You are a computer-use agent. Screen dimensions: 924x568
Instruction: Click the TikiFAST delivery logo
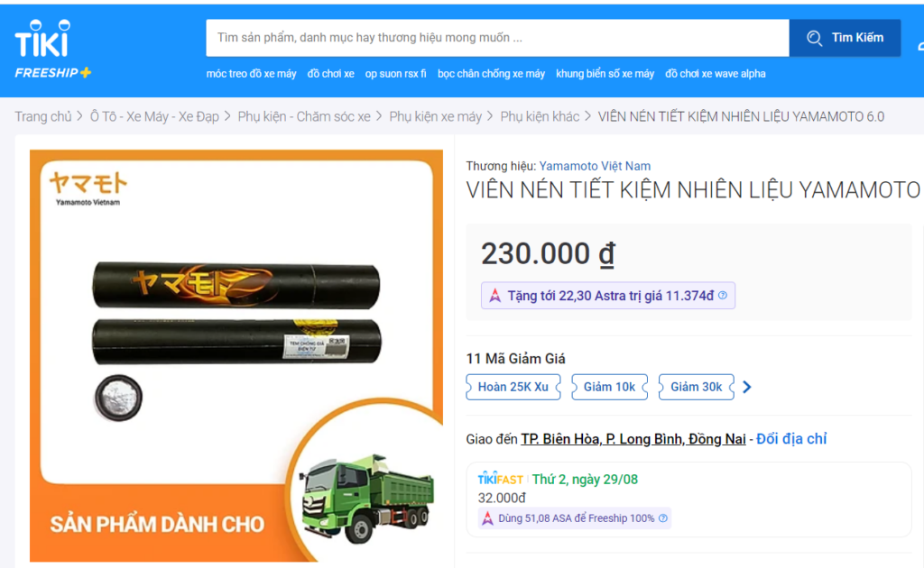[500, 479]
